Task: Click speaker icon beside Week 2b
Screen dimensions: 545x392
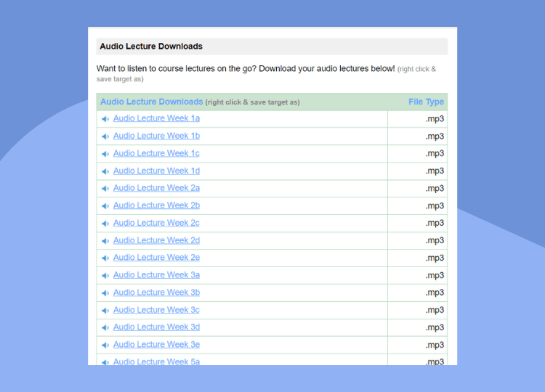Action: (105, 206)
